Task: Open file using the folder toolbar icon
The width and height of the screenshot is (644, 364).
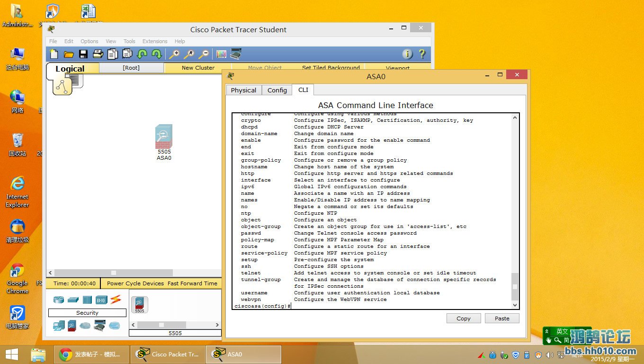Action: 69,54
